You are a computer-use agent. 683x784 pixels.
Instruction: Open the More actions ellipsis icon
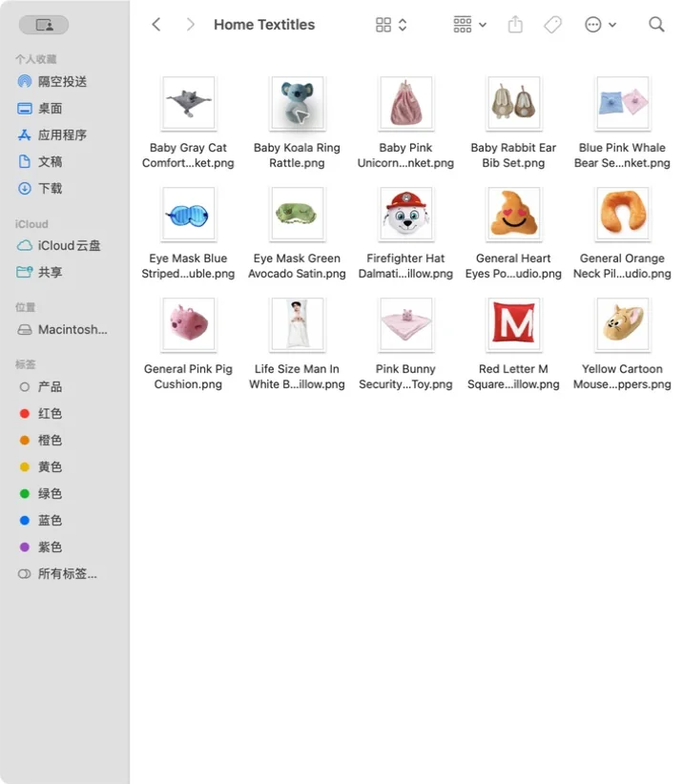point(593,25)
